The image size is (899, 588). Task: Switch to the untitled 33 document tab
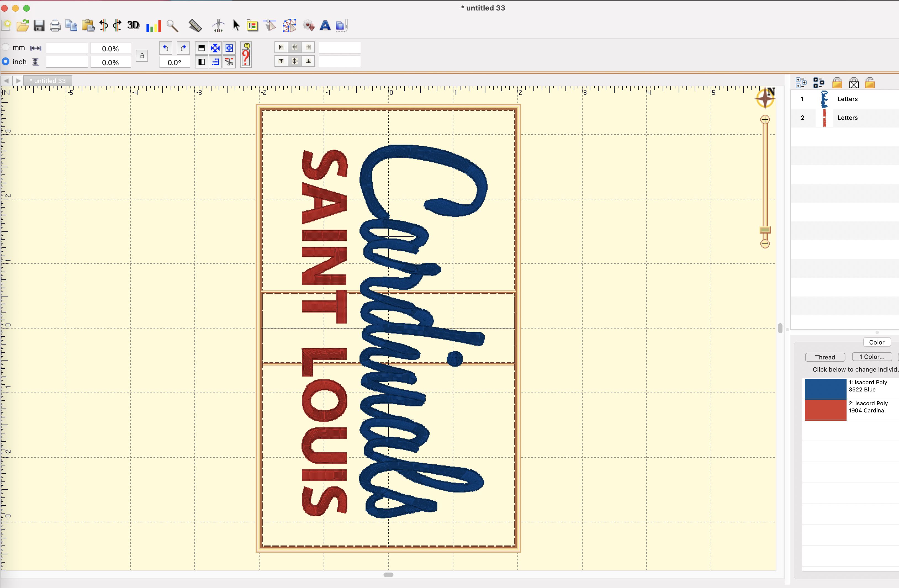click(x=47, y=81)
